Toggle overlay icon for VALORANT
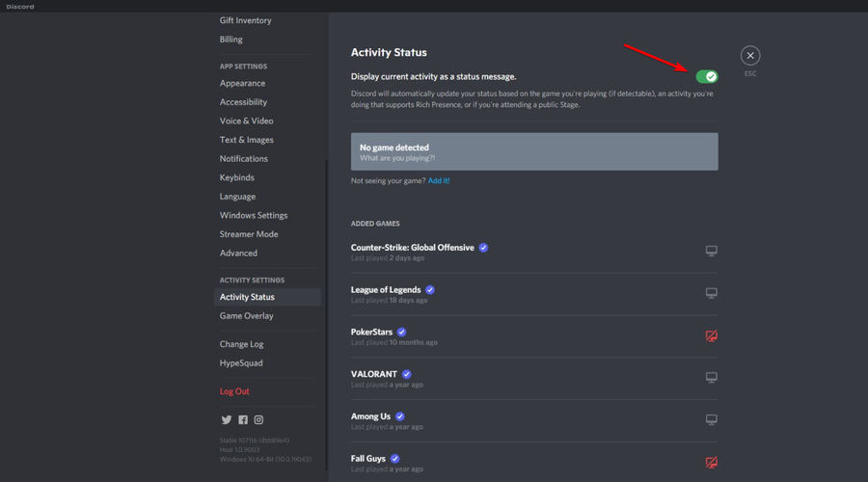868x482 pixels. pos(712,378)
